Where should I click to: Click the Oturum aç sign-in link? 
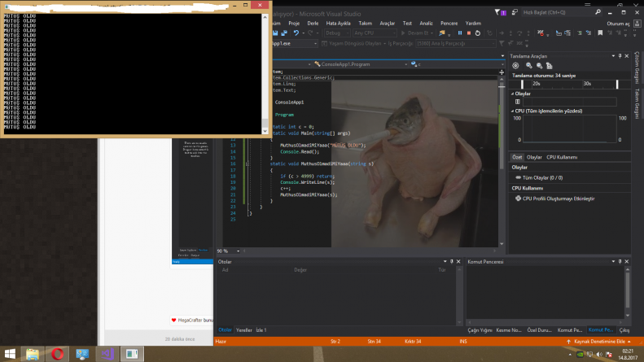point(618,24)
